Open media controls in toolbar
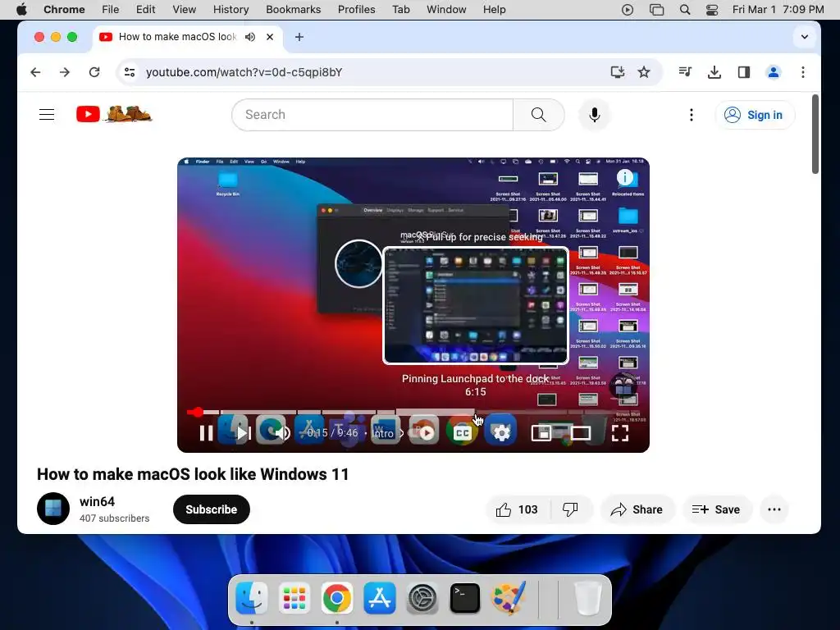 (685, 72)
